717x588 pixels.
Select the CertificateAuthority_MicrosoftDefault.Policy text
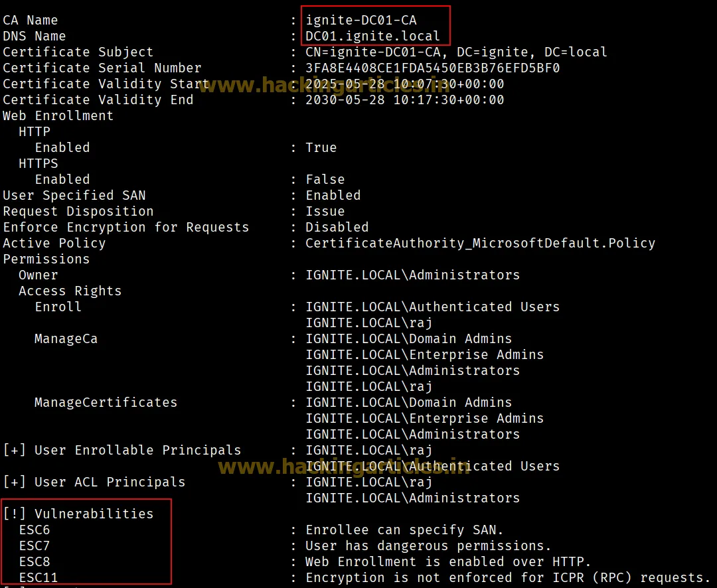coord(480,243)
